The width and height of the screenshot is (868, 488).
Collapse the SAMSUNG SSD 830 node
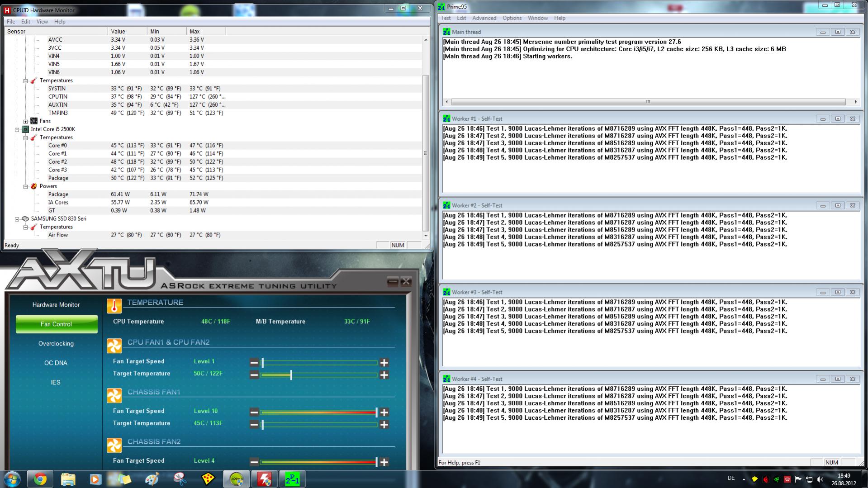[17, 219]
